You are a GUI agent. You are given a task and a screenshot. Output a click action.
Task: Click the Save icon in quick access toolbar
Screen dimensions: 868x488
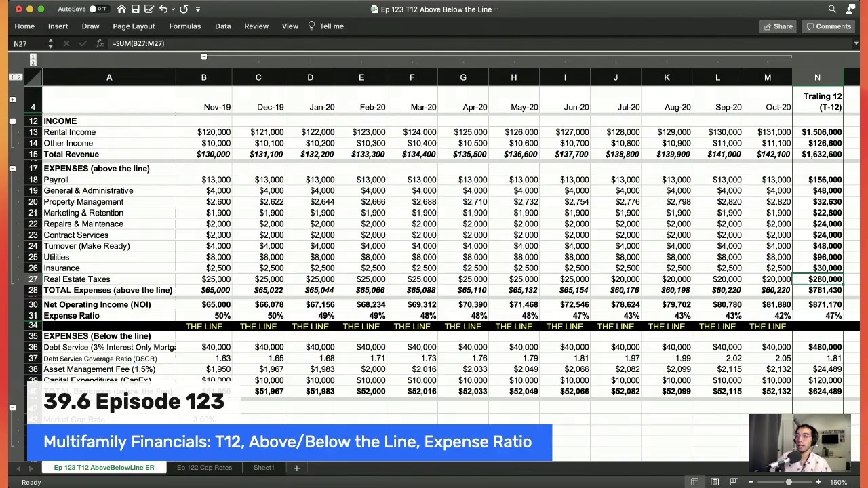click(x=135, y=9)
